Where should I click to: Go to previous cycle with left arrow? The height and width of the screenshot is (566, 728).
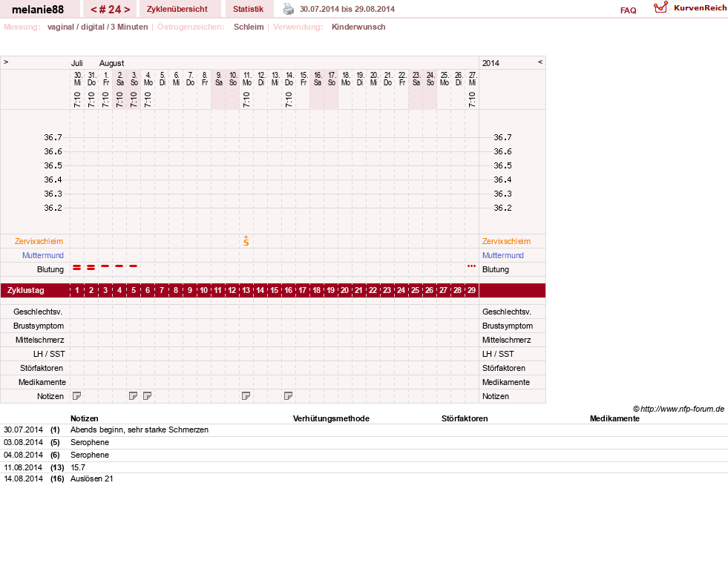[94, 10]
